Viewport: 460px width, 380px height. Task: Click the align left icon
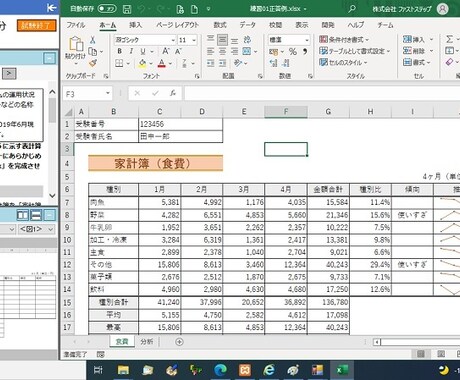[x=210, y=52]
